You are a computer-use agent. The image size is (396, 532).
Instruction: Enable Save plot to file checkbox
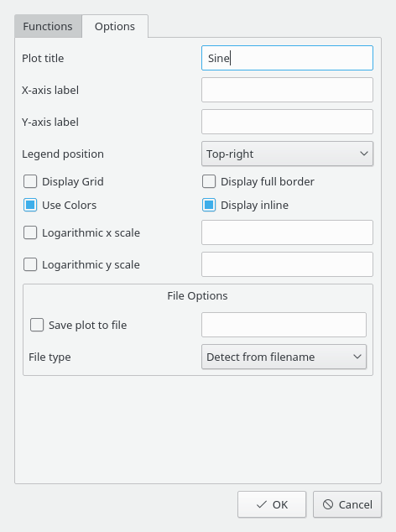(x=37, y=325)
